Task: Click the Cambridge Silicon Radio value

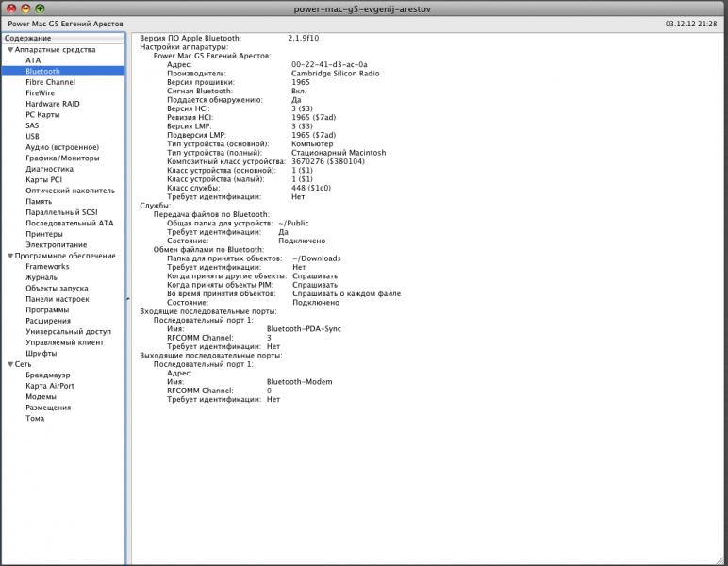Action: tap(335, 74)
